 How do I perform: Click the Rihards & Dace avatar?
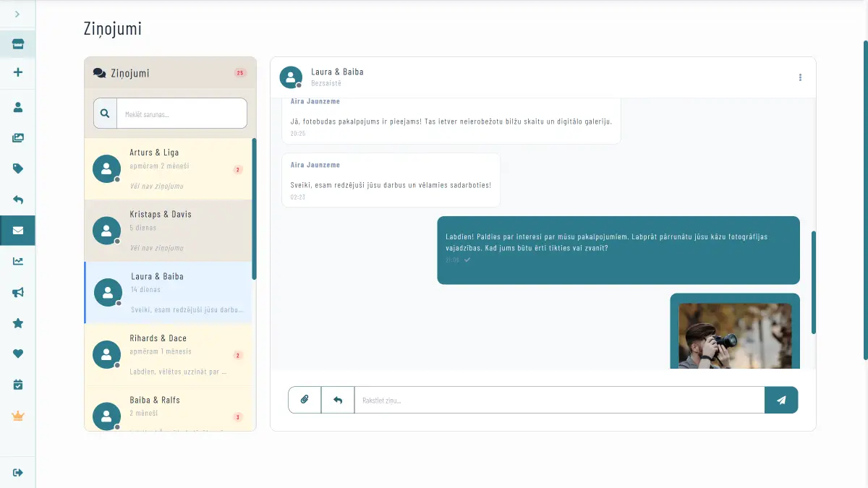coord(106,354)
